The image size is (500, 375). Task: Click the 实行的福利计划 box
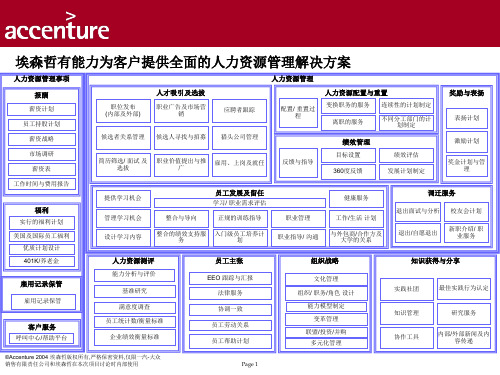[42, 222]
